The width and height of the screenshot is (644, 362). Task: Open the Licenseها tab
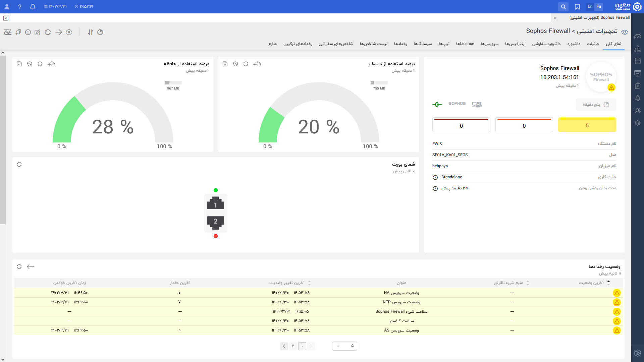[465, 44]
